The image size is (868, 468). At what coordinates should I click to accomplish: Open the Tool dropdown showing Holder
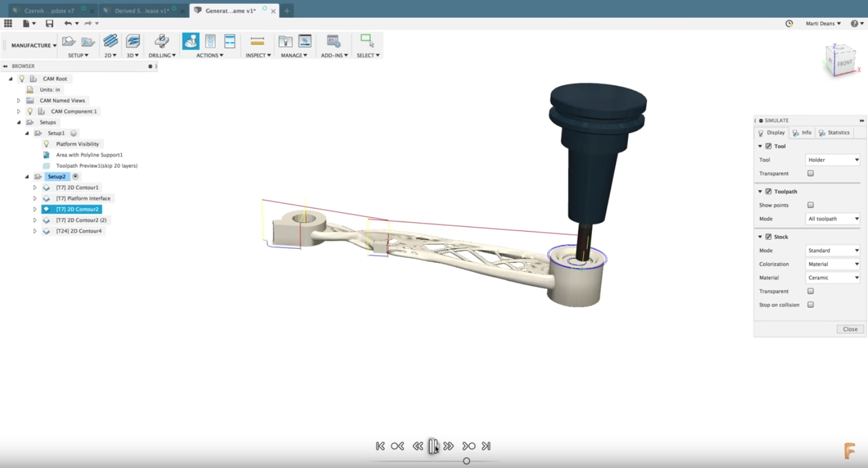833,160
